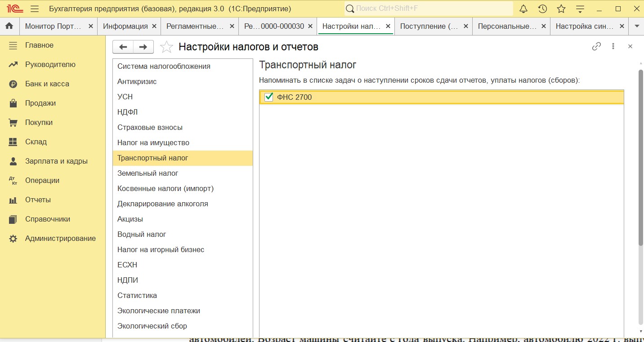Open the form's more options dots menu
This screenshot has height=342, width=644.
click(x=613, y=46)
